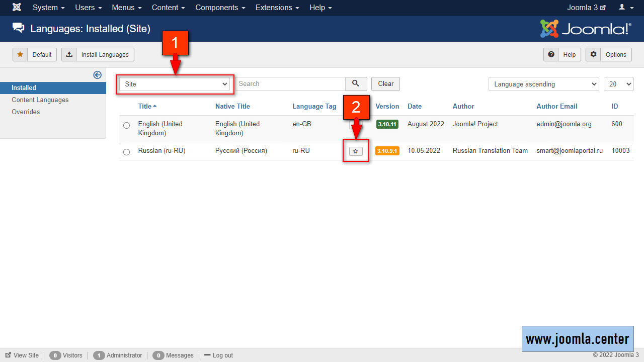The width and height of the screenshot is (644, 362).
Task: Click the Clear search button
Action: click(385, 84)
